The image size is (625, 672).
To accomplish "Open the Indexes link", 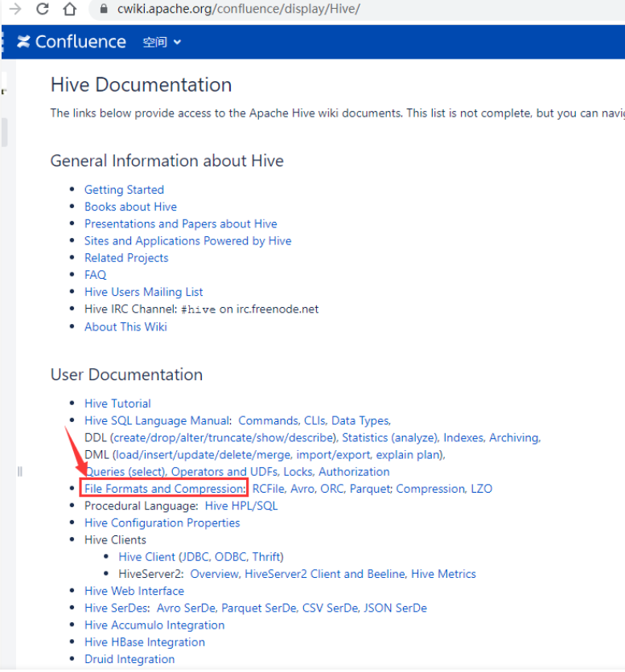I will (464, 438).
